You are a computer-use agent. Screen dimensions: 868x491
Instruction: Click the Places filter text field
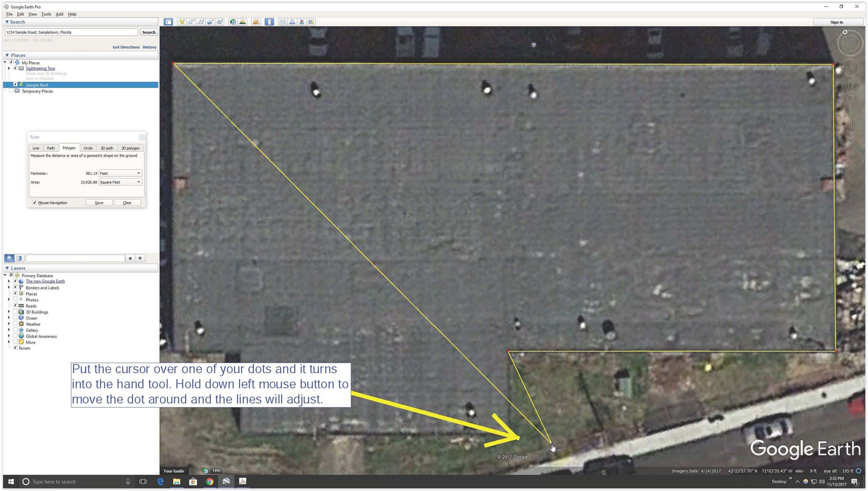75,258
